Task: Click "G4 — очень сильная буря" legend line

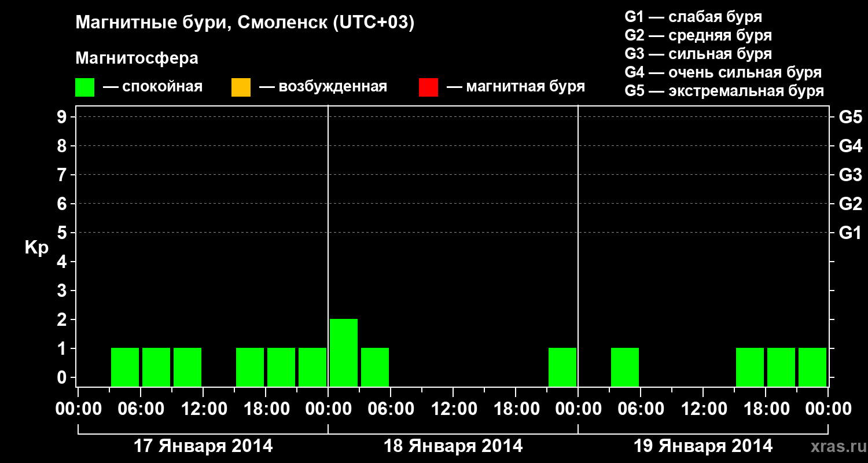Action: (x=723, y=72)
